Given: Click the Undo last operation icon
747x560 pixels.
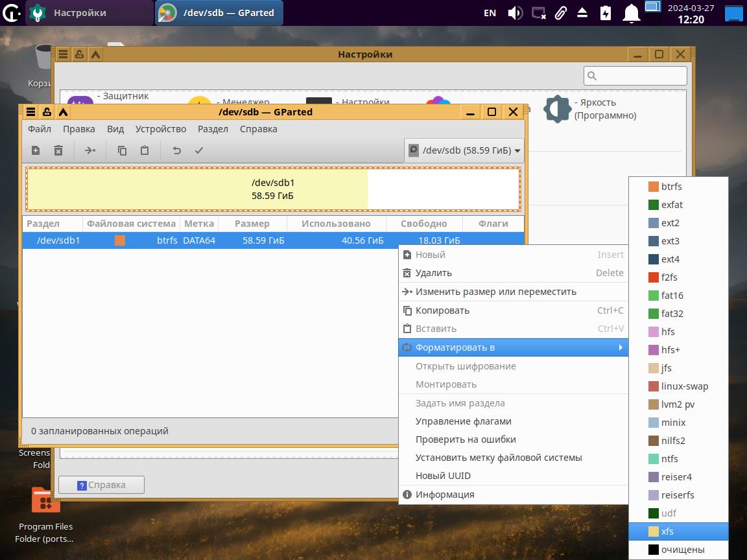Looking at the screenshot, I should point(177,150).
